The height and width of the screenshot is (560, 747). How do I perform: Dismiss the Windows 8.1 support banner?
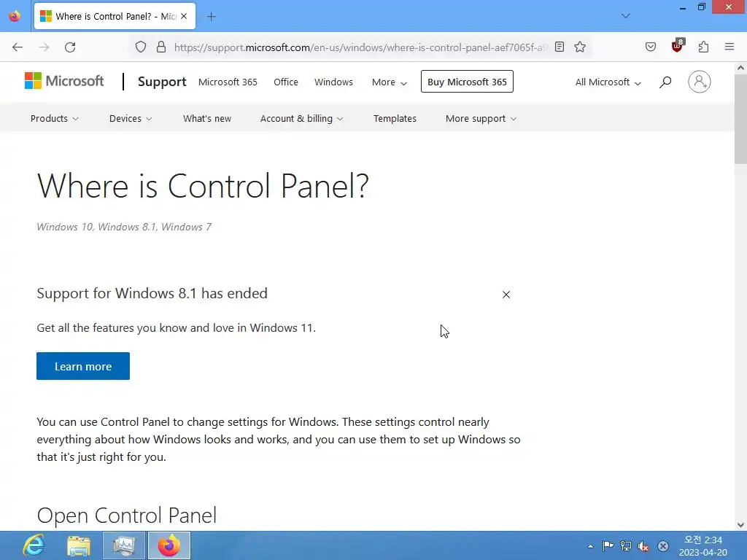coord(506,295)
